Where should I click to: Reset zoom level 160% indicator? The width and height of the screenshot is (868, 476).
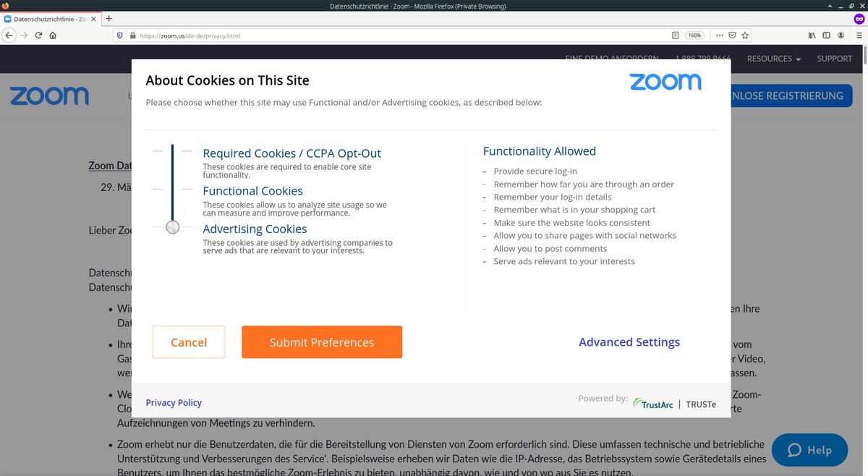pos(694,35)
